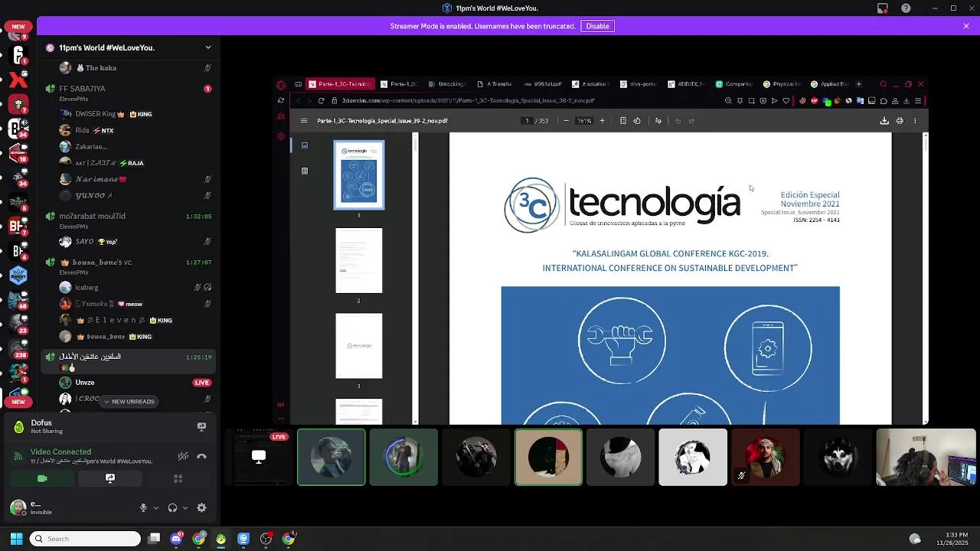The image size is (980, 551).
Task: Toggle headphone deafen in the user panel
Action: point(172,507)
